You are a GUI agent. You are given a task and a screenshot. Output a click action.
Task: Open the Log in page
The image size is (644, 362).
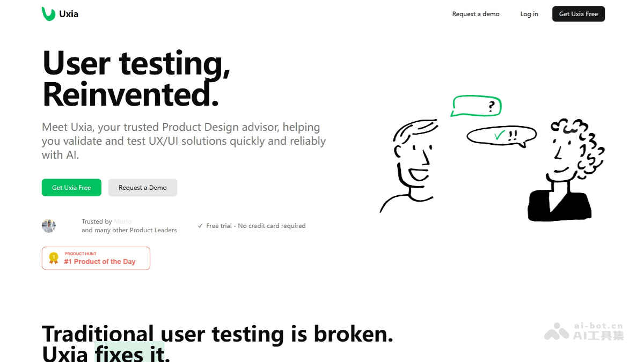529,14
